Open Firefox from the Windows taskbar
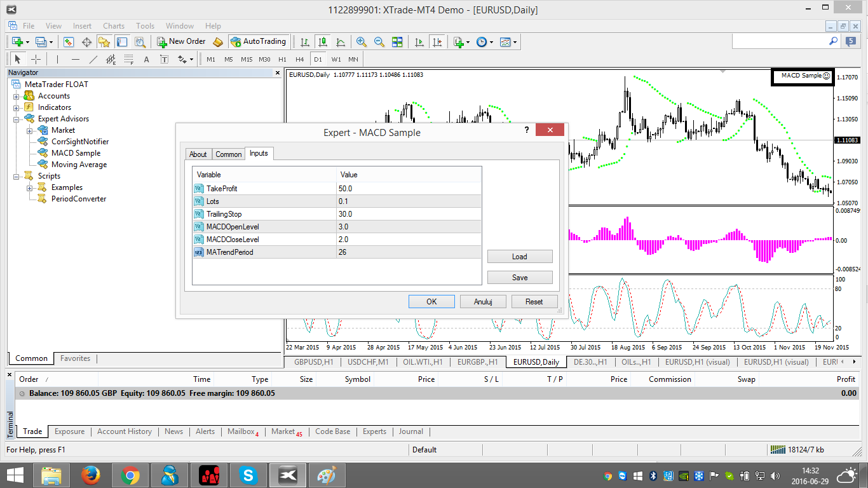The height and width of the screenshot is (488, 868). coord(92,475)
